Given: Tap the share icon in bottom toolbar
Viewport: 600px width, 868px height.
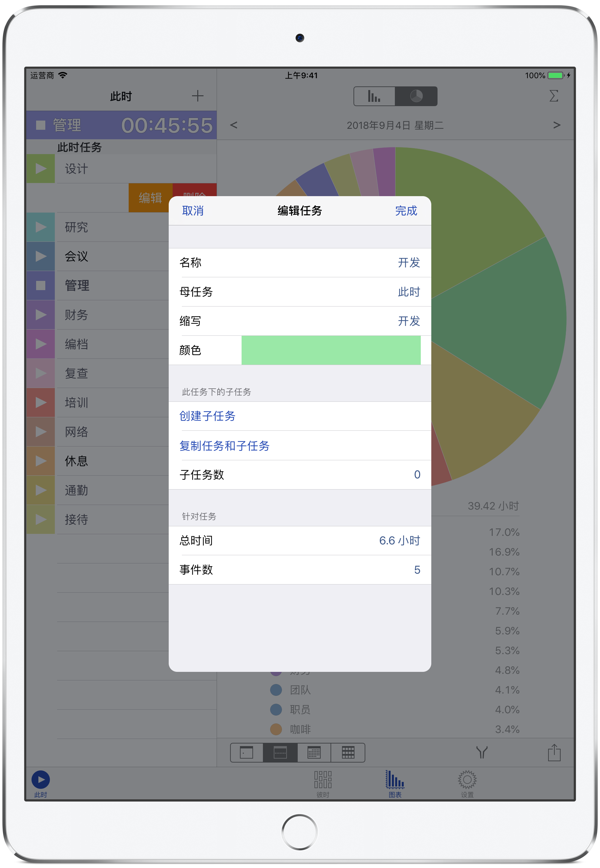Looking at the screenshot, I should click(x=554, y=752).
